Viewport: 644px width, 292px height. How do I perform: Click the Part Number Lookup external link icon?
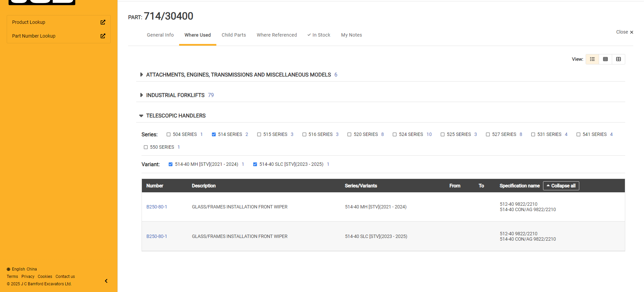click(103, 36)
